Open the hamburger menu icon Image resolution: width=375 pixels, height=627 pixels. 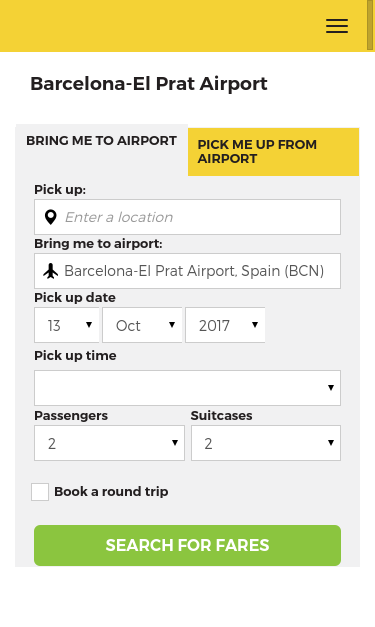pos(337,26)
